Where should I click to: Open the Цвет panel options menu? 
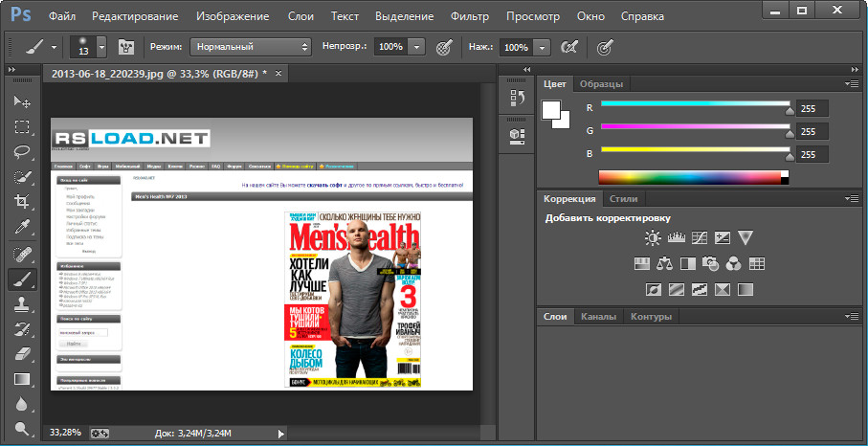852,84
